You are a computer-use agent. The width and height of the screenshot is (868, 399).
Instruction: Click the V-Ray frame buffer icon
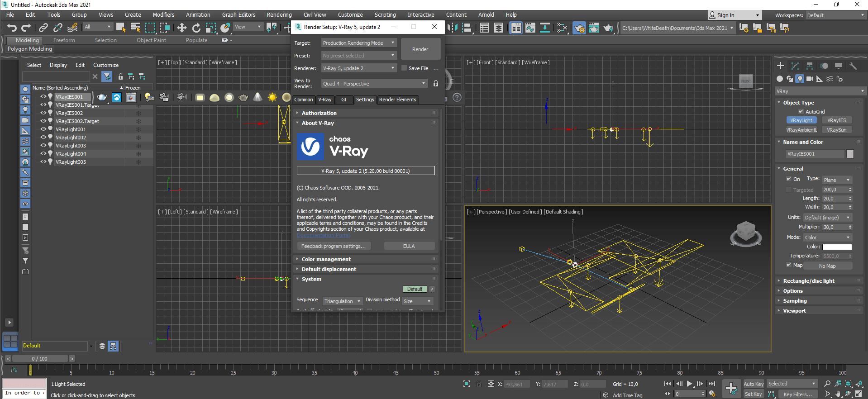click(x=131, y=97)
